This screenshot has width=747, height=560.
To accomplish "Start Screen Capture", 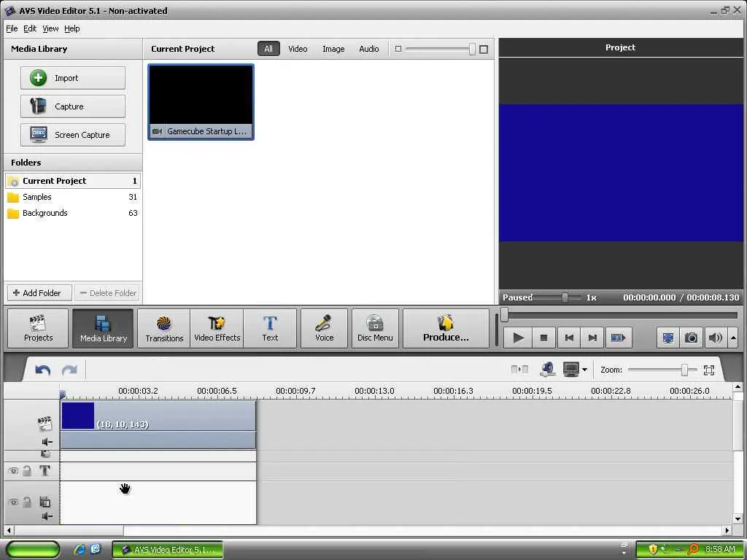I will pos(73,135).
